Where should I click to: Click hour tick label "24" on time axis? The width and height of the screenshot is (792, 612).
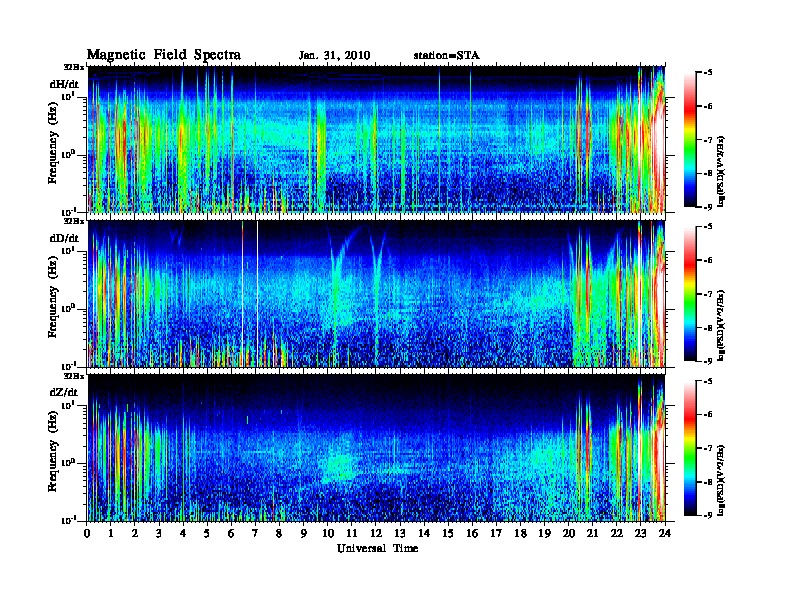tap(665, 533)
